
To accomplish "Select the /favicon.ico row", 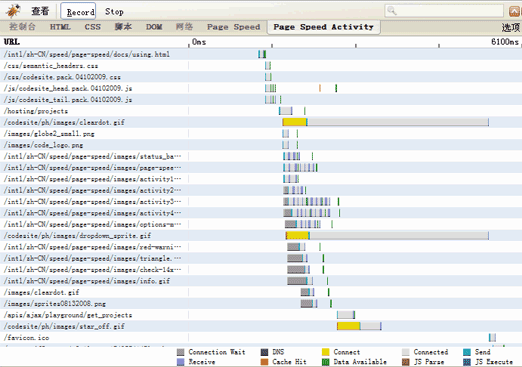I will [261, 338].
